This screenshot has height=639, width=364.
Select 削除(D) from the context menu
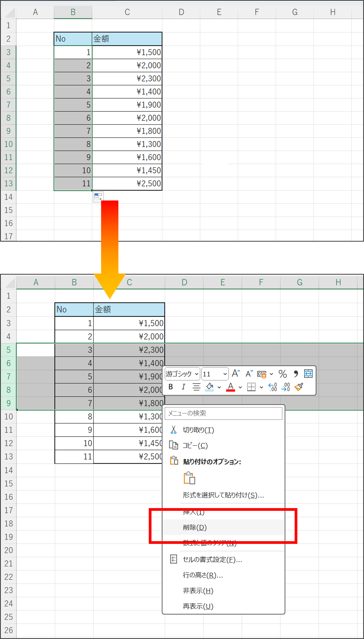point(195,527)
